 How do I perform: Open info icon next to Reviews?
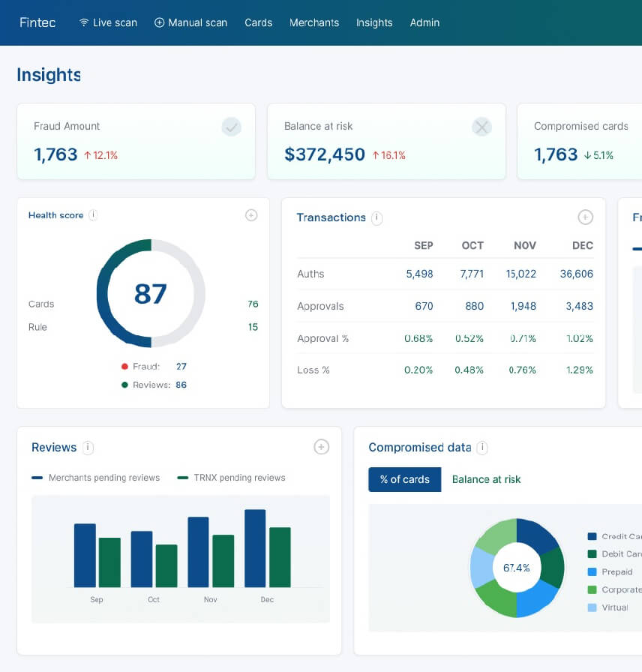88,448
